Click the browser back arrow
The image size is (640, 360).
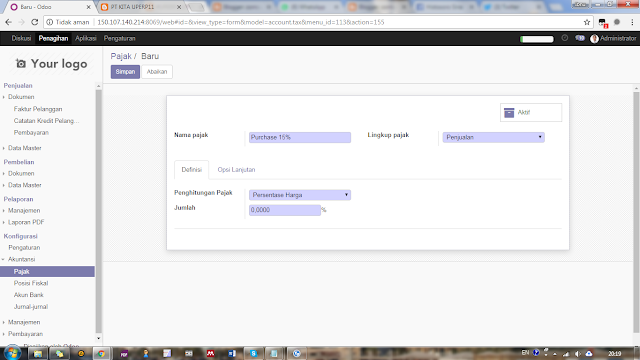[8, 22]
